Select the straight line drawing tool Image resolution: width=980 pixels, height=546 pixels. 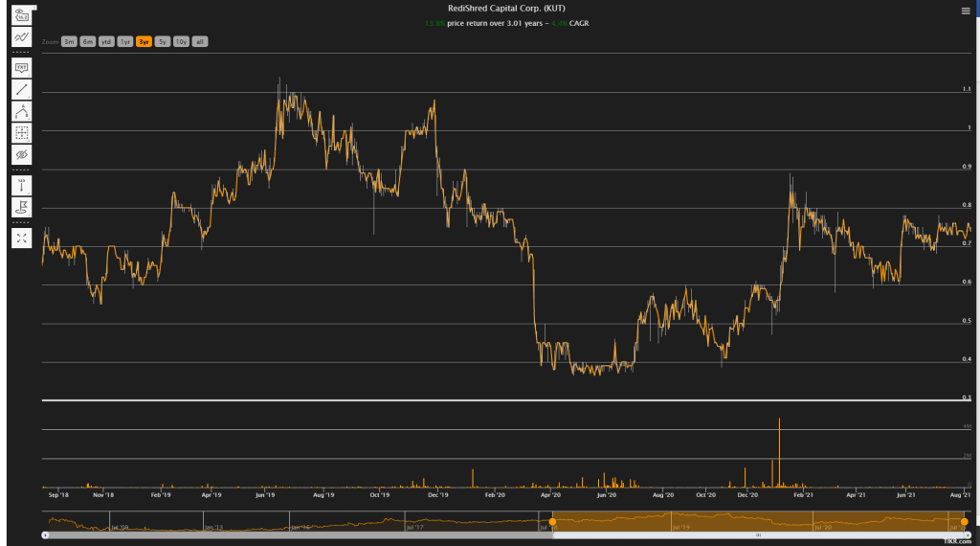pyautogui.click(x=21, y=90)
